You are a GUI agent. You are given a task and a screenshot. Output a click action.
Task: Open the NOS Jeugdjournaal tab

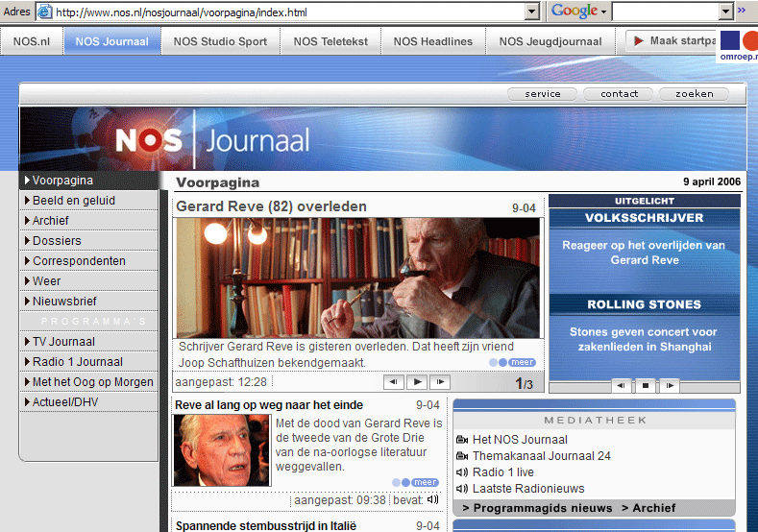[550, 41]
